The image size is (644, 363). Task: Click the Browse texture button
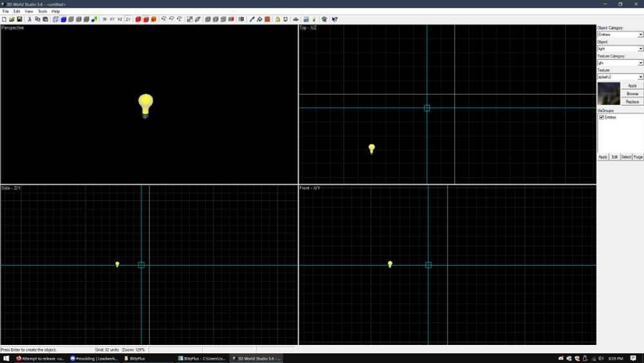coord(632,93)
